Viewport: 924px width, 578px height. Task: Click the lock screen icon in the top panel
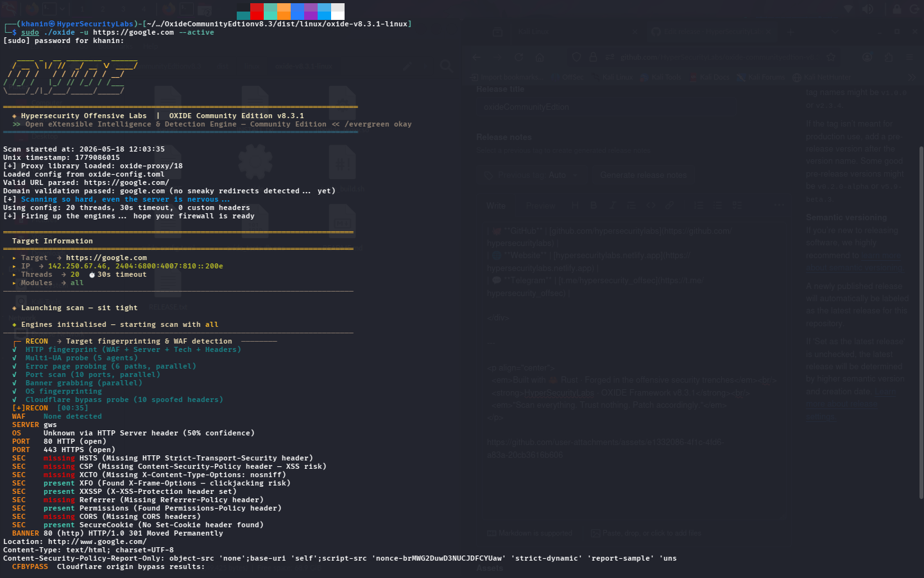pyautogui.click(x=897, y=10)
